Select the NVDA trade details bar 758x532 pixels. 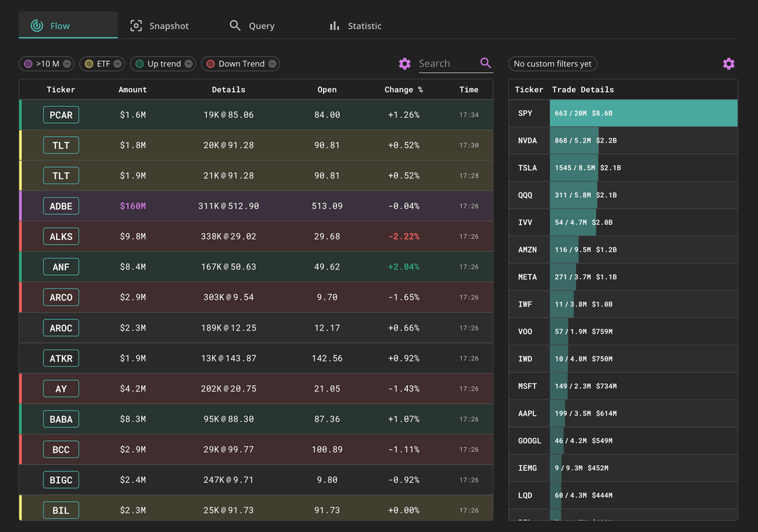click(x=574, y=140)
